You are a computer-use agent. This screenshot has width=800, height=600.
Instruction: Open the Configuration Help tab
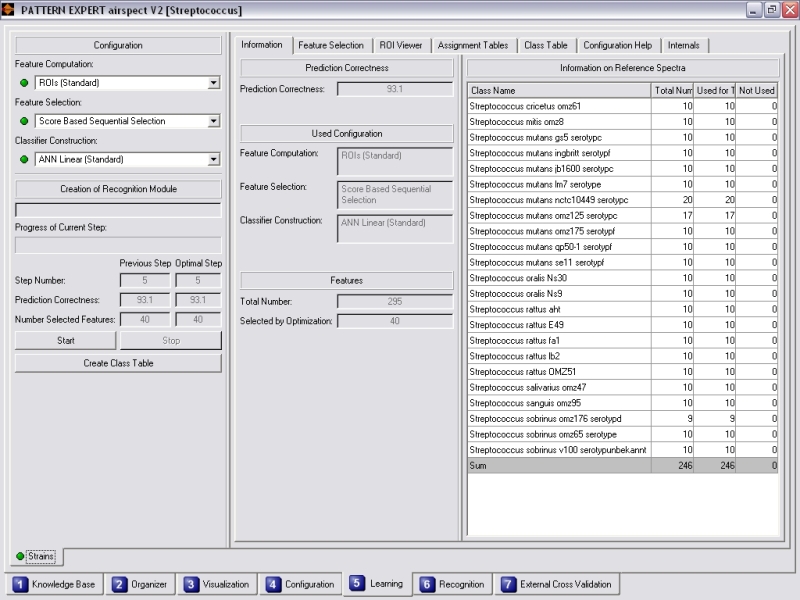617,45
